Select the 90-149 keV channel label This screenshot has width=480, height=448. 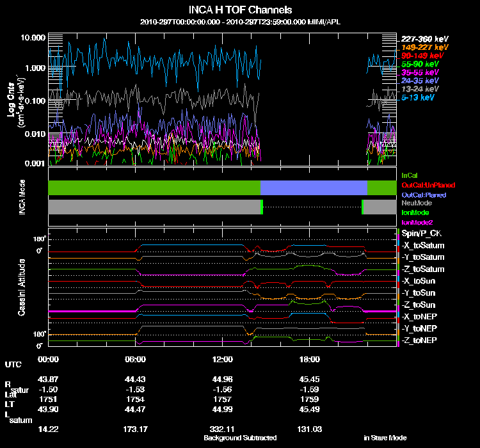pos(422,56)
